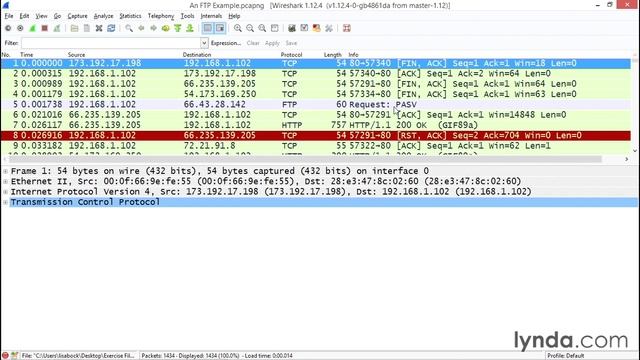
Task: Expand Internet Protocol Version 4 node
Action: [5, 191]
